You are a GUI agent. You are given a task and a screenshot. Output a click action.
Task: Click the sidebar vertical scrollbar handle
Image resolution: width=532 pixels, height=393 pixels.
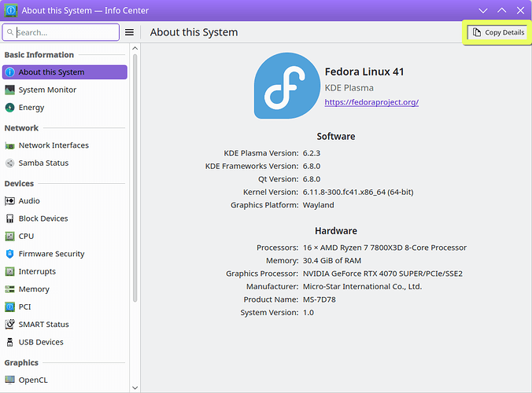[135, 178]
